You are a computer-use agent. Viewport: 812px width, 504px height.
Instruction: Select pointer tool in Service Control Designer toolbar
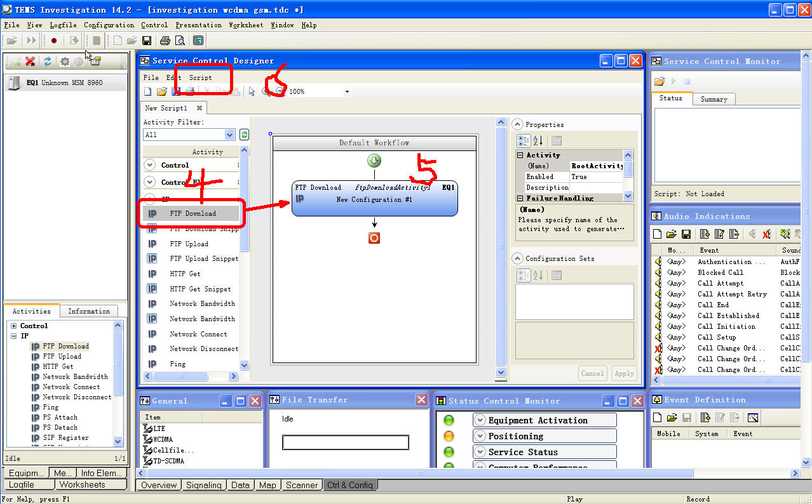(x=252, y=91)
